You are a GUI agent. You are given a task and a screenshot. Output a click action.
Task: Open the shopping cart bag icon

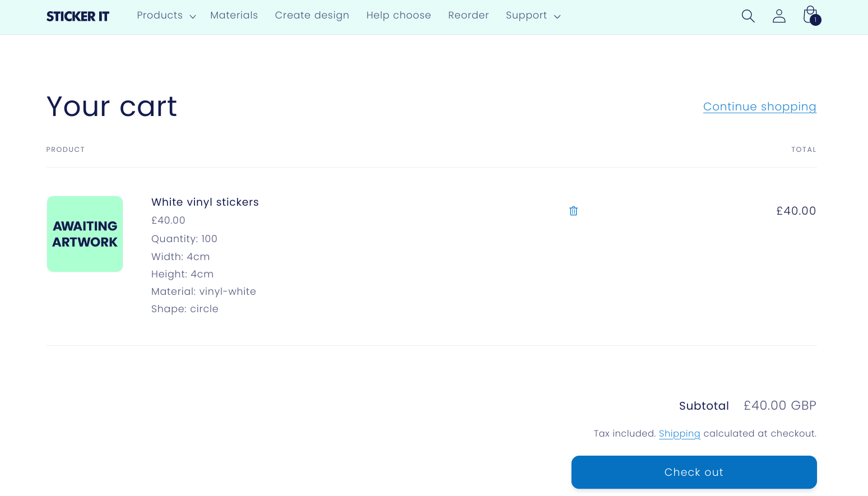point(810,15)
